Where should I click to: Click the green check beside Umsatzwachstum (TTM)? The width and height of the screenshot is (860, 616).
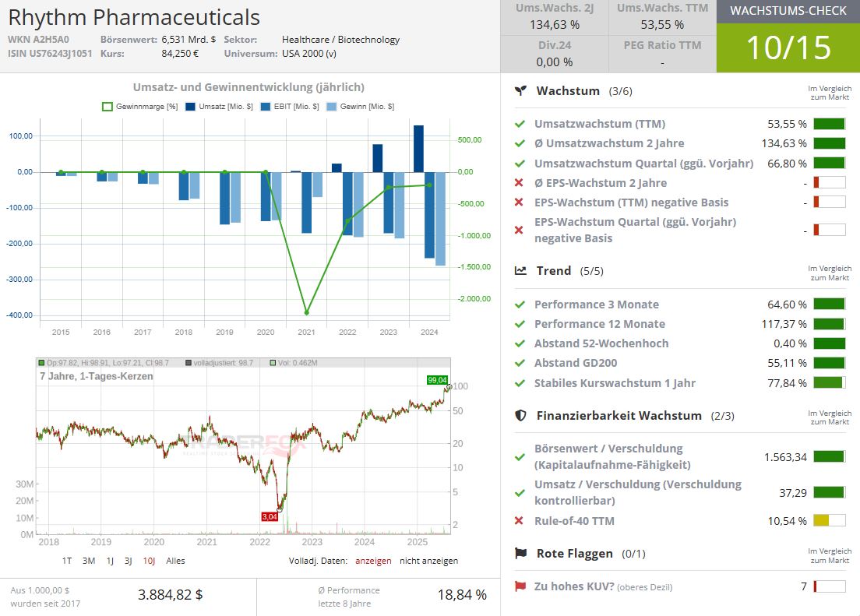coord(520,124)
